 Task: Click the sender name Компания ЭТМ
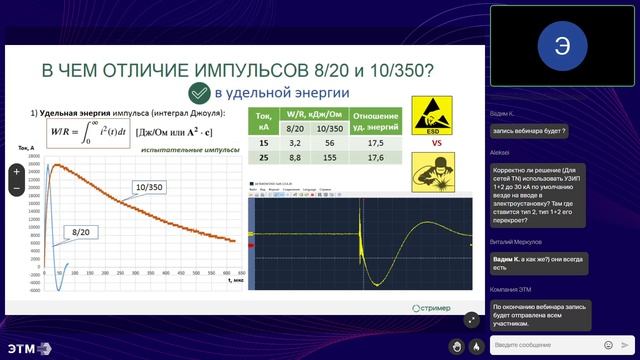coord(511,289)
